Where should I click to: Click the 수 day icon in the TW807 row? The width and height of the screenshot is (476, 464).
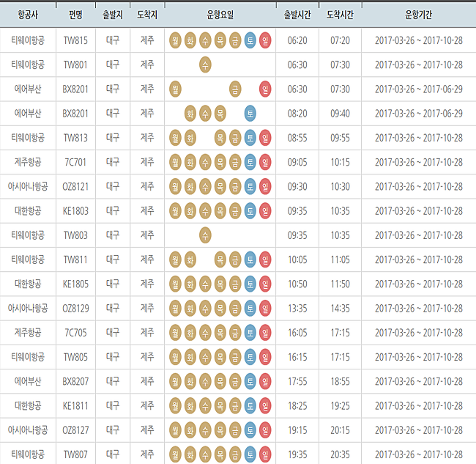tap(205, 454)
